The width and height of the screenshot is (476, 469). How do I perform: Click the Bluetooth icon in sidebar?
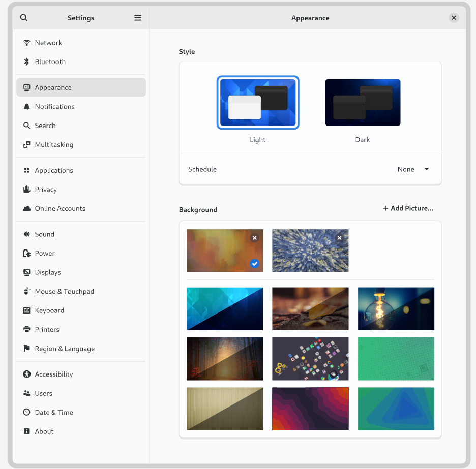click(x=27, y=62)
